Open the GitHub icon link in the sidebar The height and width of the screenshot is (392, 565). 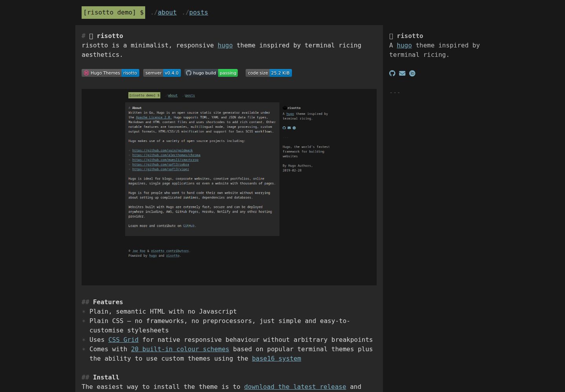click(x=392, y=73)
